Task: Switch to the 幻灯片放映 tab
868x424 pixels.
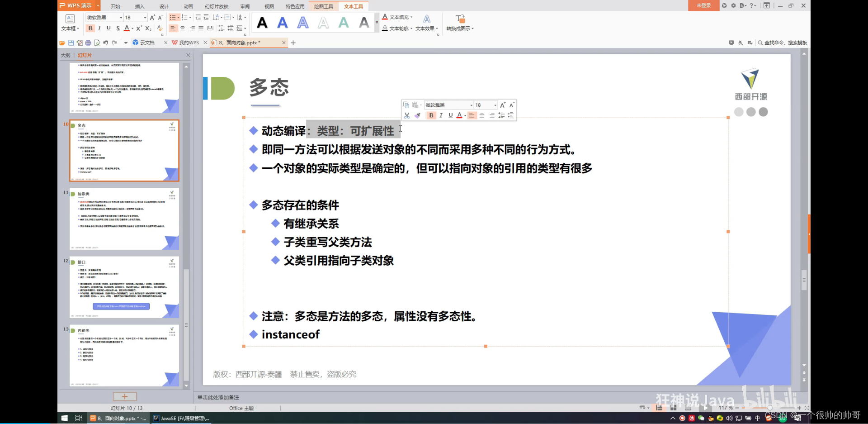Action: [x=217, y=6]
